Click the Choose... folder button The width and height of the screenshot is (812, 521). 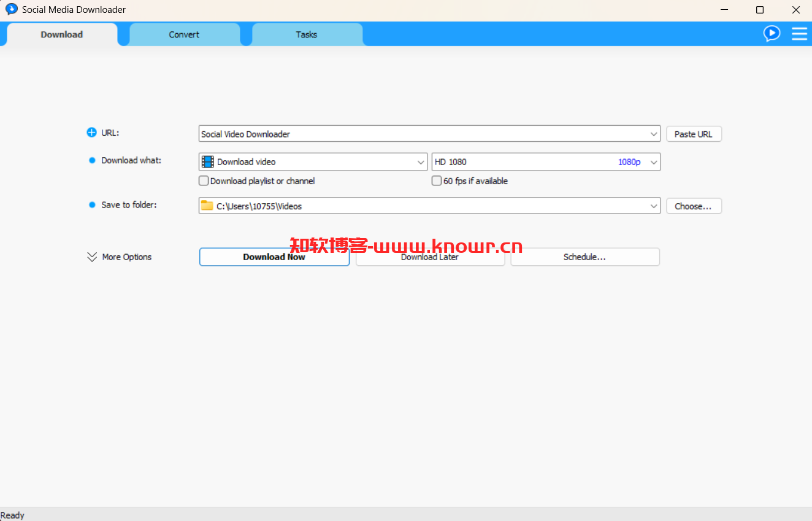click(694, 206)
